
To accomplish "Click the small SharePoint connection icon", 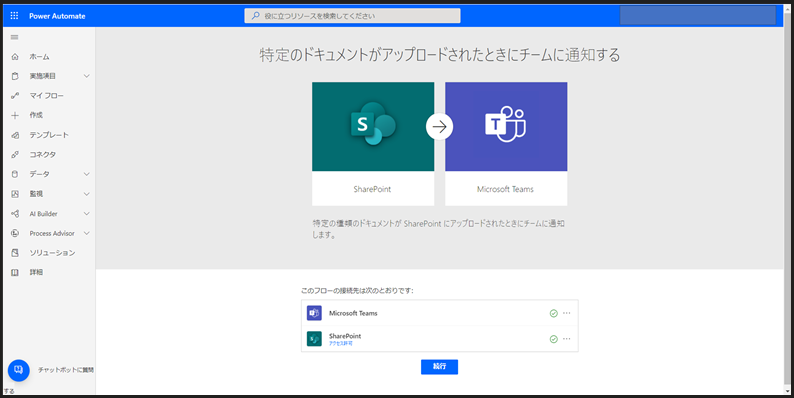I will [314, 339].
